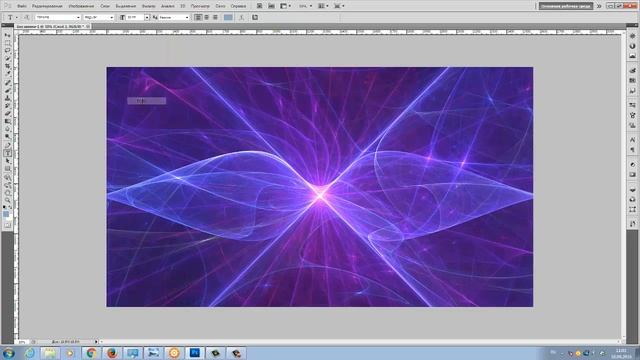Select the Brush tool
The image size is (640, 360).
7,91
